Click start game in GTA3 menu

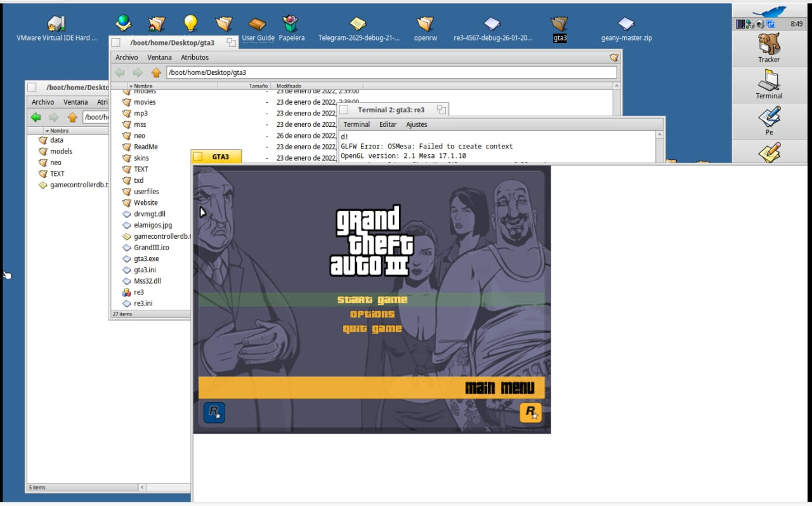tap(372, 300)
